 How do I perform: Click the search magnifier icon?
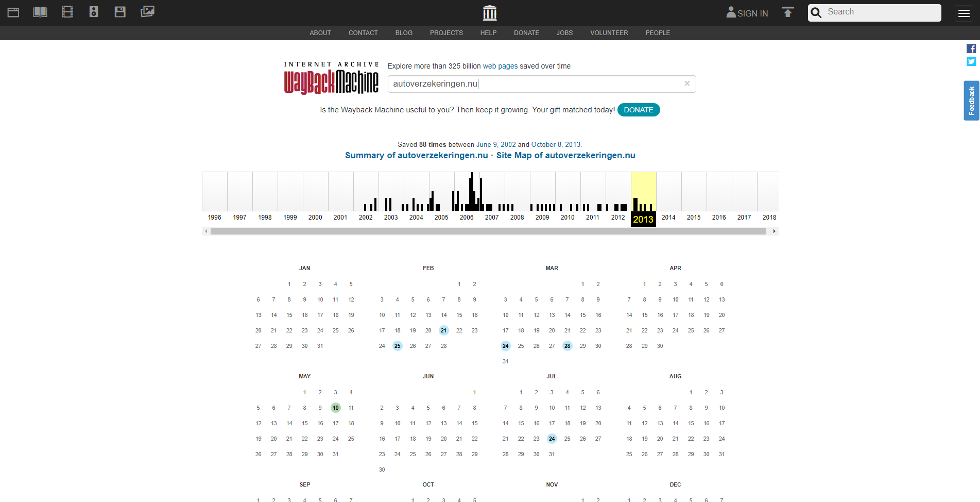[x=816, y=13]
